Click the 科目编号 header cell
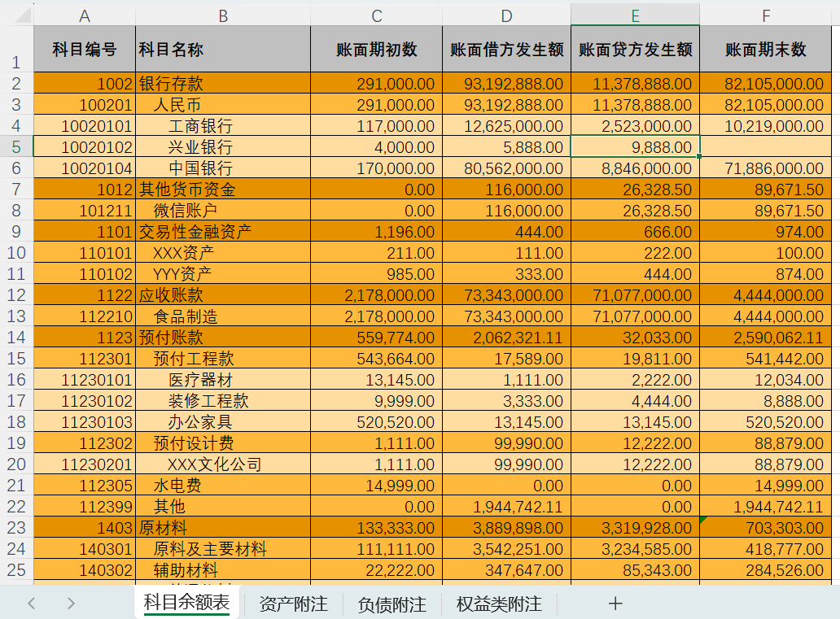 click(x=85, y=50)
